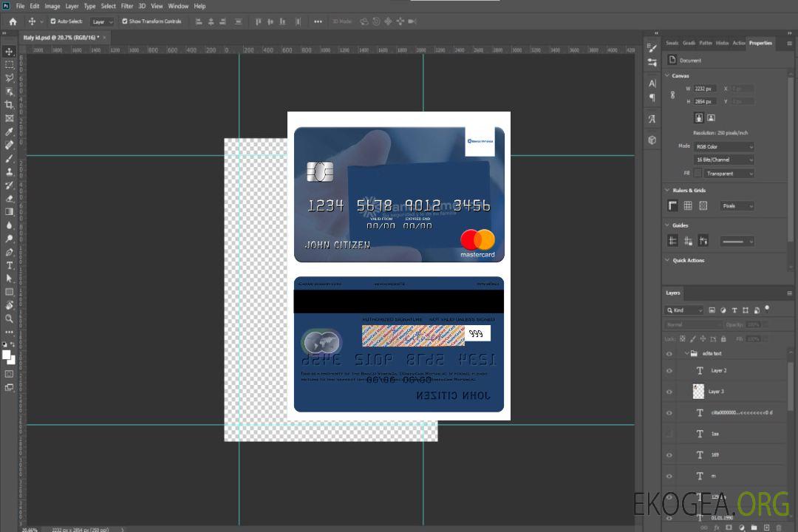Set landscape canvas orientation button
This screenshot has width=798, height=532.
(x=711, y=117)
